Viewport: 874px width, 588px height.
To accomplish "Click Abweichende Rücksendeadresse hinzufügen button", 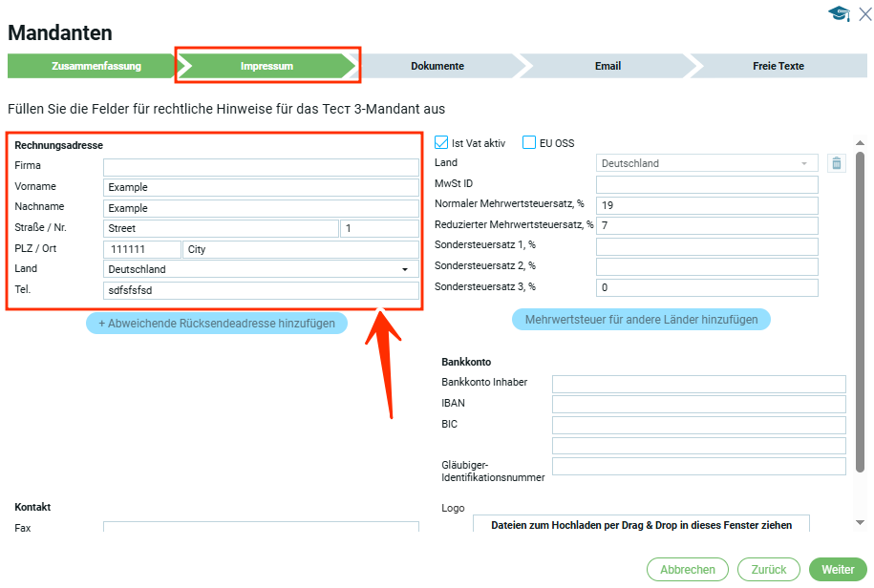I will [x=217, y=324].
